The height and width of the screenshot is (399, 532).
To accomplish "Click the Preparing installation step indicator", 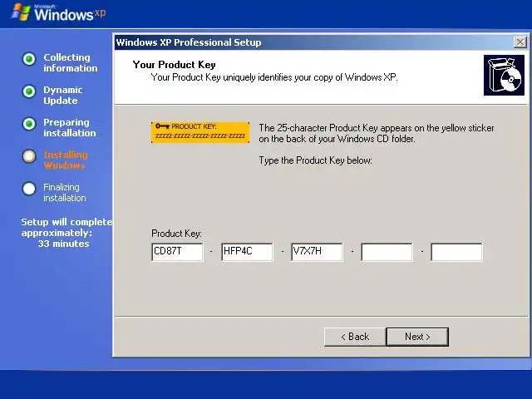I will 29,124.
